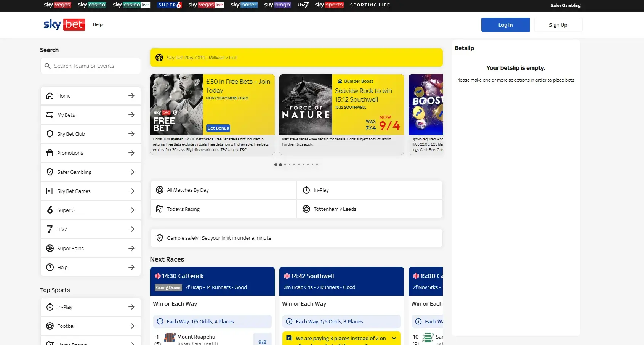This screenshot has height=345, width=644.
Task: Open Sky Poker from the top bar
Action: coord(244,5)
